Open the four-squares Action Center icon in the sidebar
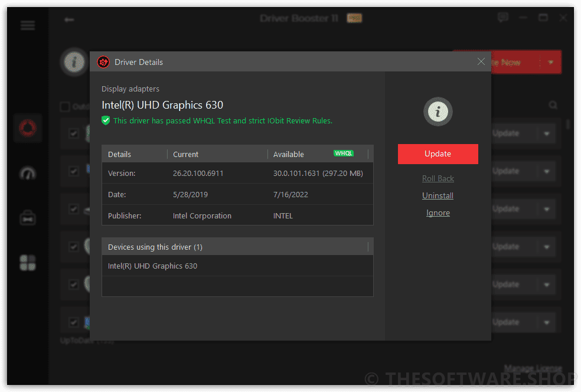This screenshot has height=392, width=581. coord(28,263)
